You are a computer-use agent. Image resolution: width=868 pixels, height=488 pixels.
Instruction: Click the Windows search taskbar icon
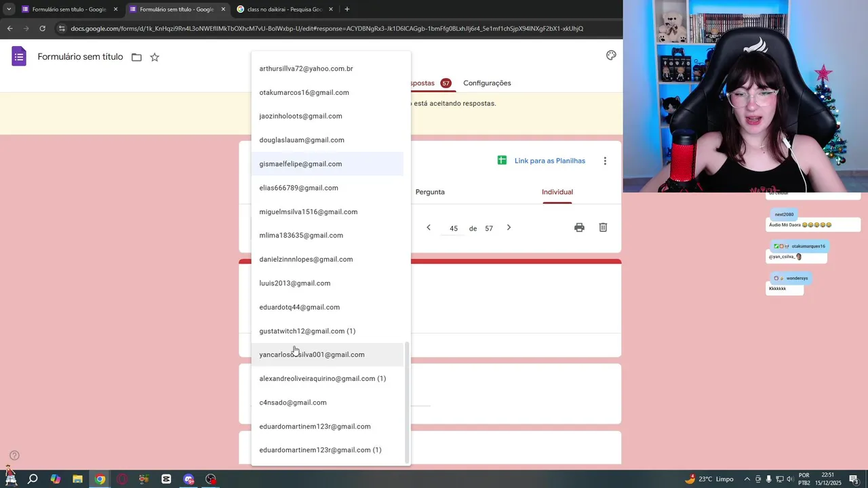click(x=33, y=479)
